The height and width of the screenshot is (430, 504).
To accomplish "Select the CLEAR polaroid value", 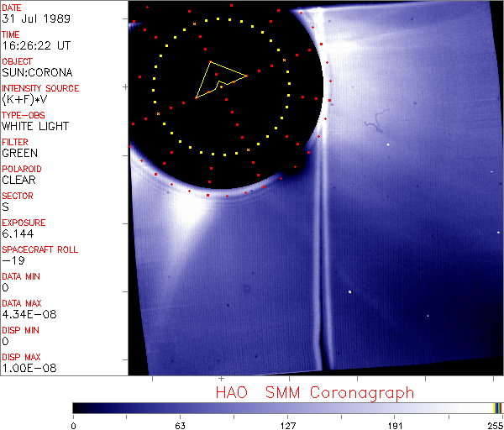I will (x=18, y=180).
